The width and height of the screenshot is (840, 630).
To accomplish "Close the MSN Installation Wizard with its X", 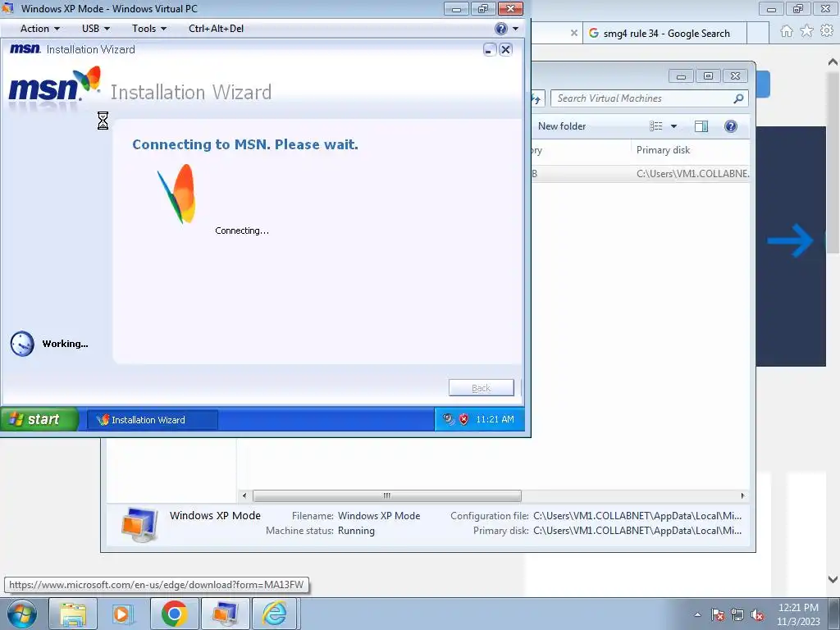I will pos(505,50).
